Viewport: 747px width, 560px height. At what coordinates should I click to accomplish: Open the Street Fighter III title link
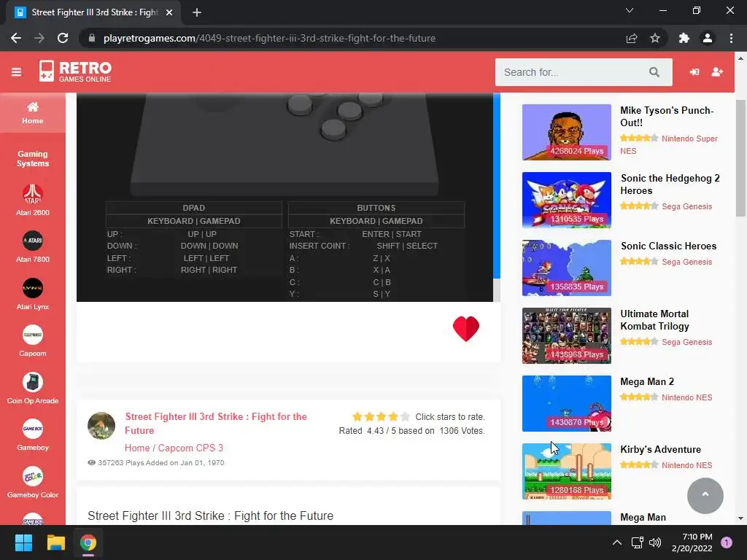[216, 424]
